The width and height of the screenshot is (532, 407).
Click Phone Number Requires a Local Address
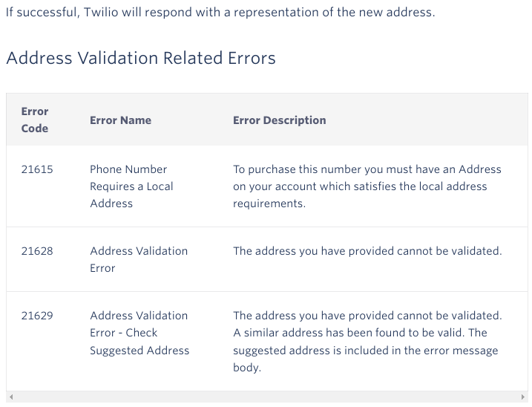pos(131,186)
